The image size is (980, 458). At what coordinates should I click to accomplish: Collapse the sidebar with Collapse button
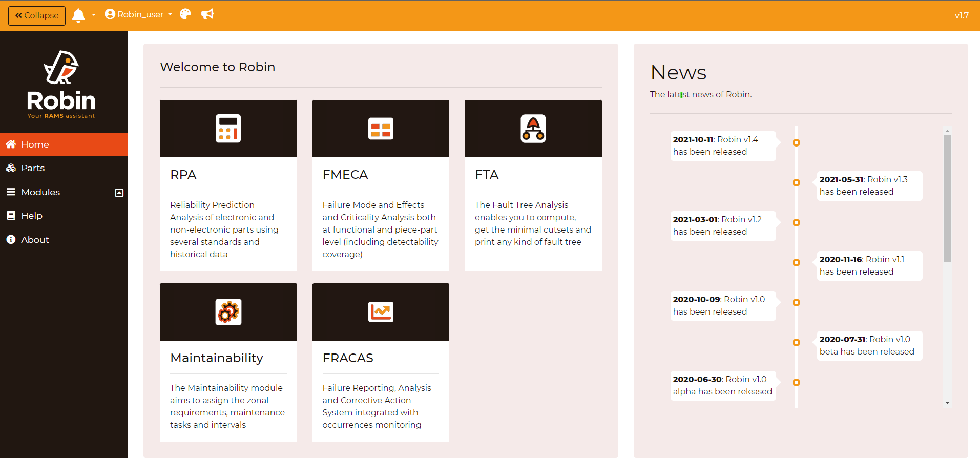(x=37, y=15)
